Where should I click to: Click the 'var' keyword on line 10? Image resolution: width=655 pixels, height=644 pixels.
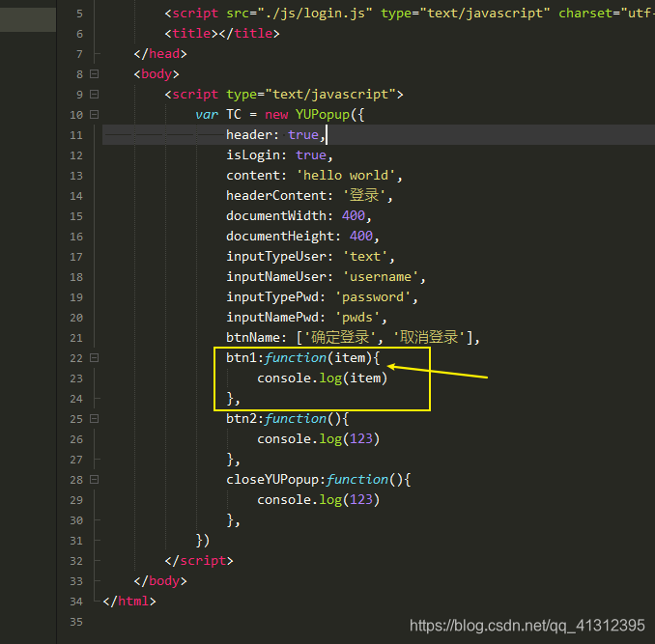[x=207, y=114]
